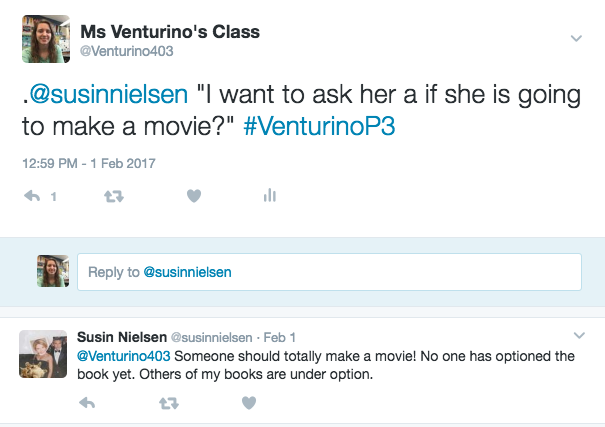The width and height of the screenshot is (605, 427).
Task: View tweet activity analytics bar icon
Action: pyautogui.click(x=269, y=197)
